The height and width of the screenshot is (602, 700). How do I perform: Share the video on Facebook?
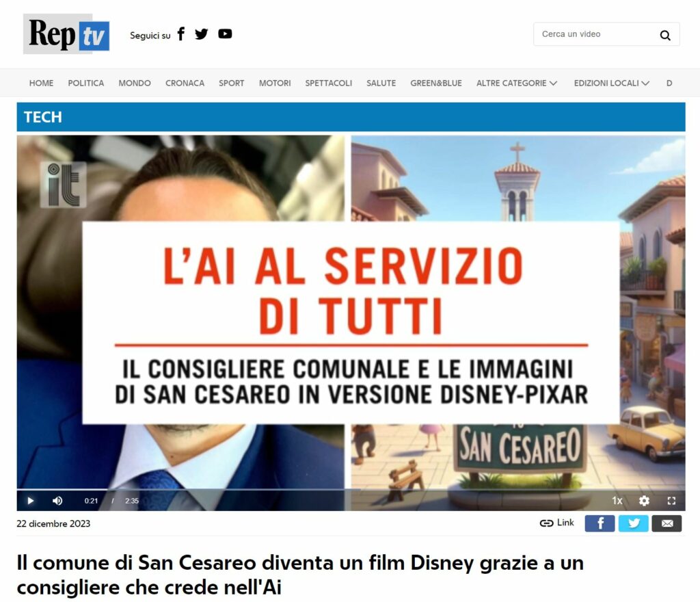point(600,523)
